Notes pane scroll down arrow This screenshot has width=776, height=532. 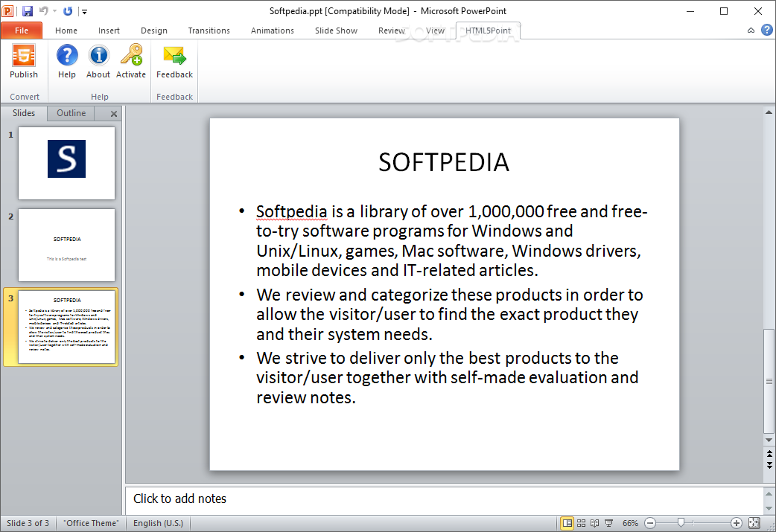769,508
